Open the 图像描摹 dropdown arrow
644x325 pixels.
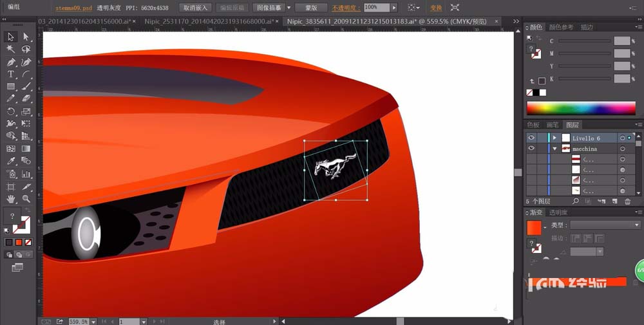289,7
